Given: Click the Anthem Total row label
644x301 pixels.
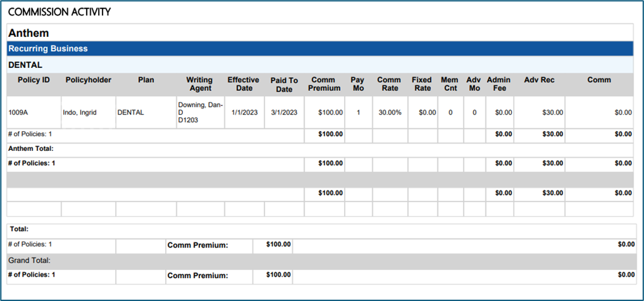Looking at the screenshot, I should 30,149.
